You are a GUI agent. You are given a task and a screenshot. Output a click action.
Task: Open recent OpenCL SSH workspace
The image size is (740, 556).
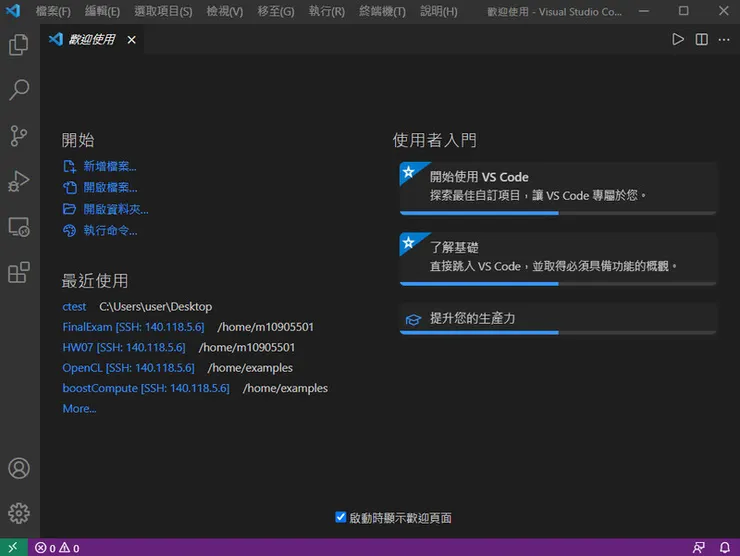pos(128,368)
